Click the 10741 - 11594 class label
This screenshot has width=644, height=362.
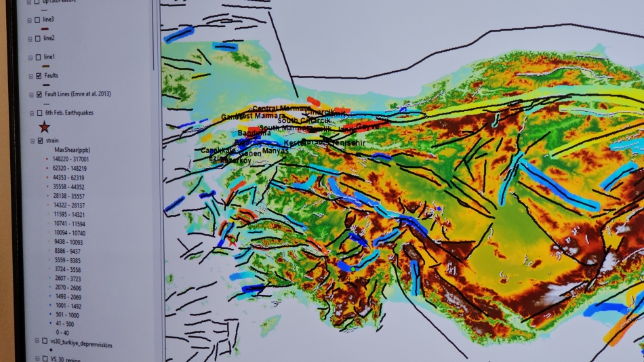70,224
